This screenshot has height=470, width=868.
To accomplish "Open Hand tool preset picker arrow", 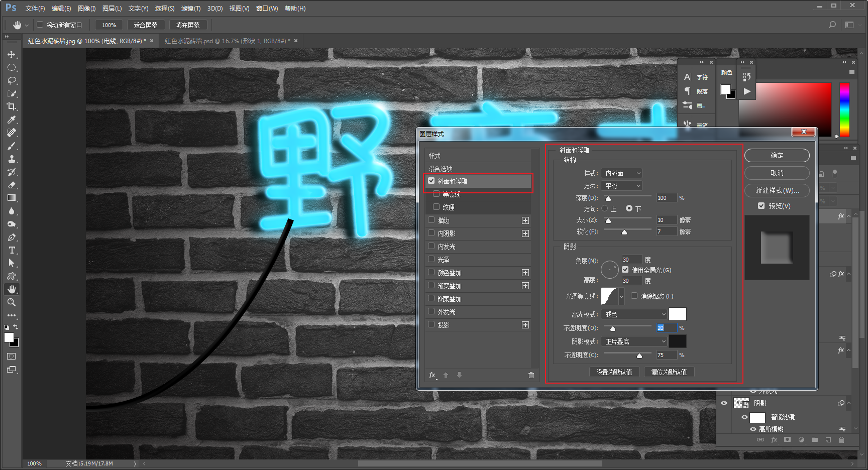I will [x=27, y=25].
